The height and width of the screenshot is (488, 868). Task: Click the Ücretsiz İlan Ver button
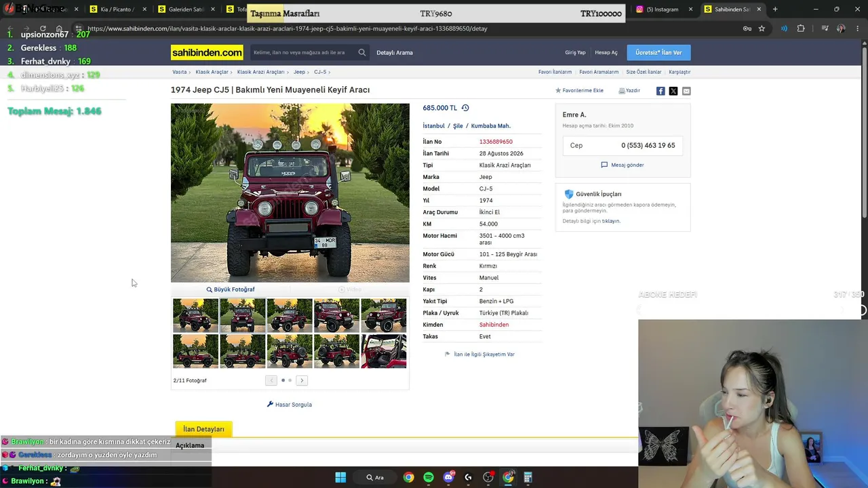[x=658, y=52]
